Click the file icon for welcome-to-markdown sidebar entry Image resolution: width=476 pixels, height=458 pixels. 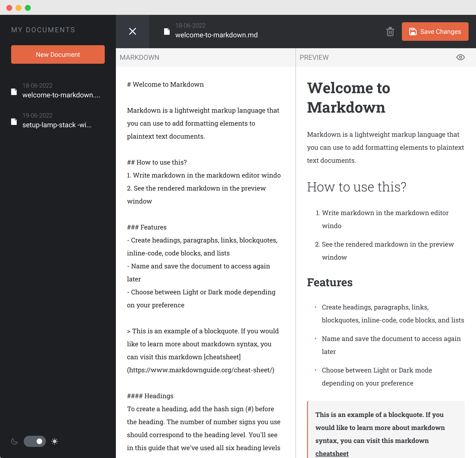[x=14, y=92]
